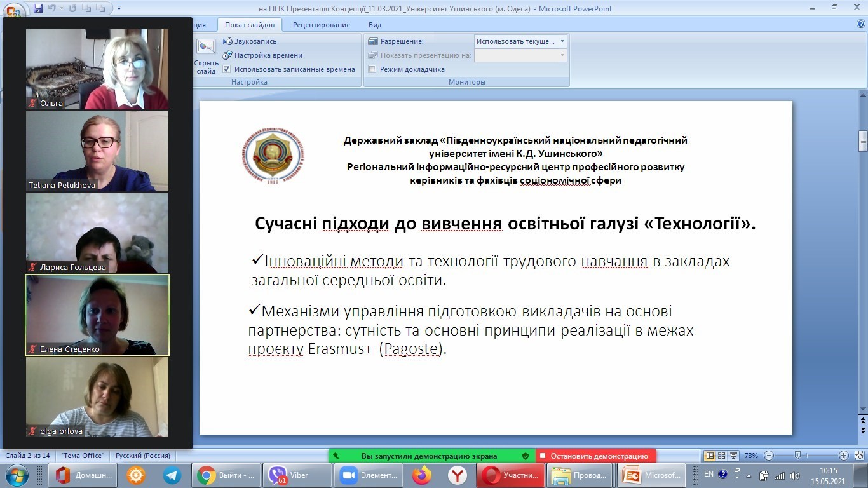Show hidden tray icons arrow
This screenshot has width=868, height=488.
[750, 475]
